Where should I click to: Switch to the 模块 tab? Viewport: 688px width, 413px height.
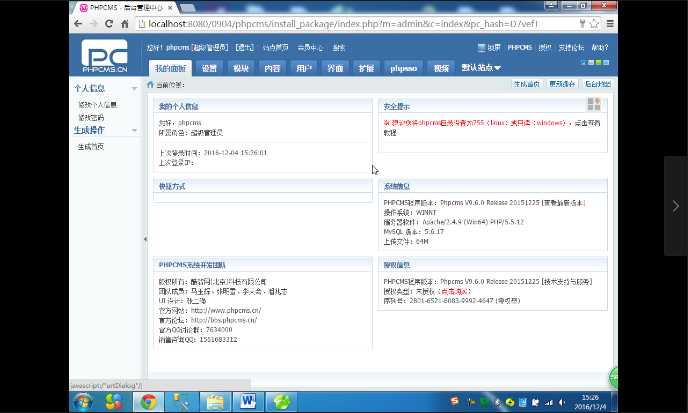tap(241, 68)
